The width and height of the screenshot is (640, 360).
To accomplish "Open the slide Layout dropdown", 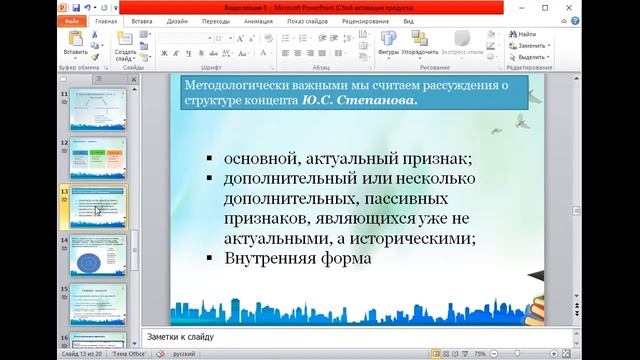I will 145,35.
